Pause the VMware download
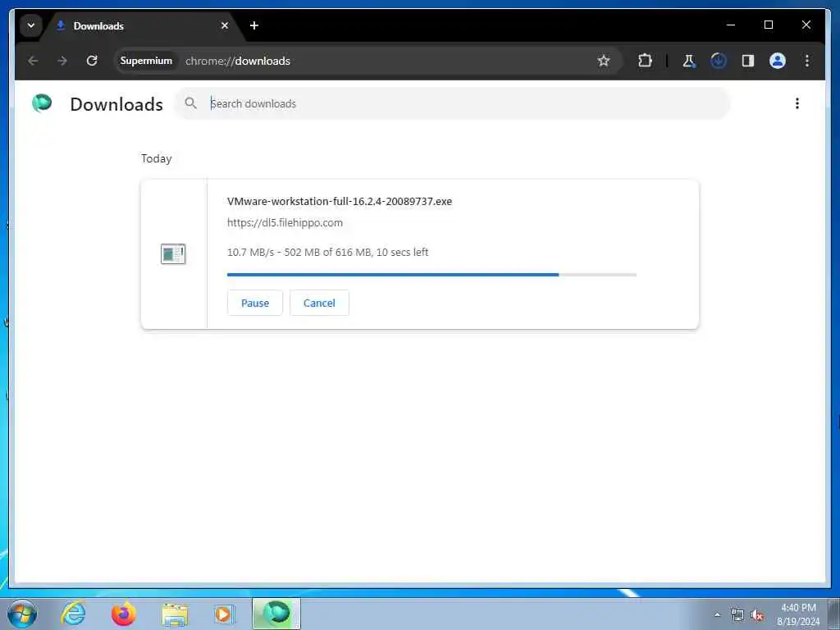 click(x=255, y=303)
